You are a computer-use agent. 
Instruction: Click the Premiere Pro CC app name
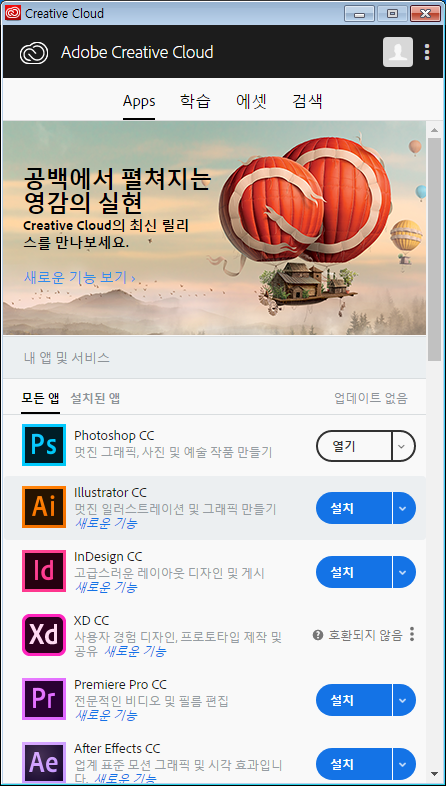click(x=120, y=684)
